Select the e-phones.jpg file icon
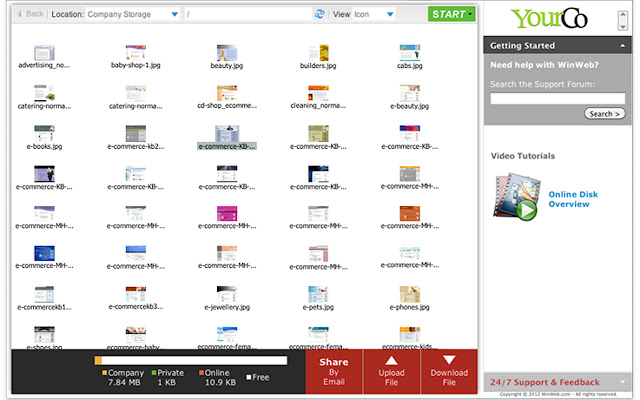The image size is (640, 400). coord(409,294)
